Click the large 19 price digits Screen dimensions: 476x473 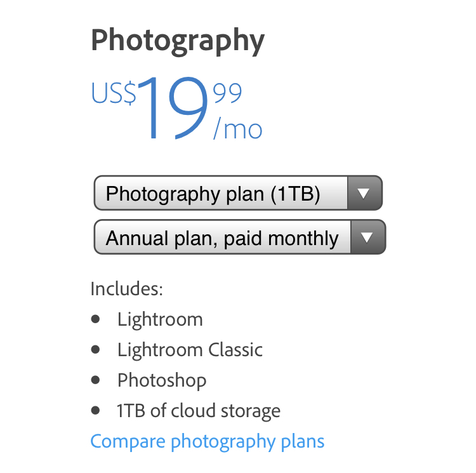pyautogui.click(x=174, y=108)
